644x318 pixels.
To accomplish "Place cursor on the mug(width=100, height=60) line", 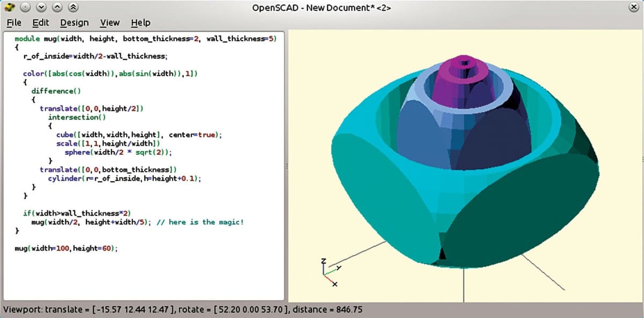I will [64, 248].
